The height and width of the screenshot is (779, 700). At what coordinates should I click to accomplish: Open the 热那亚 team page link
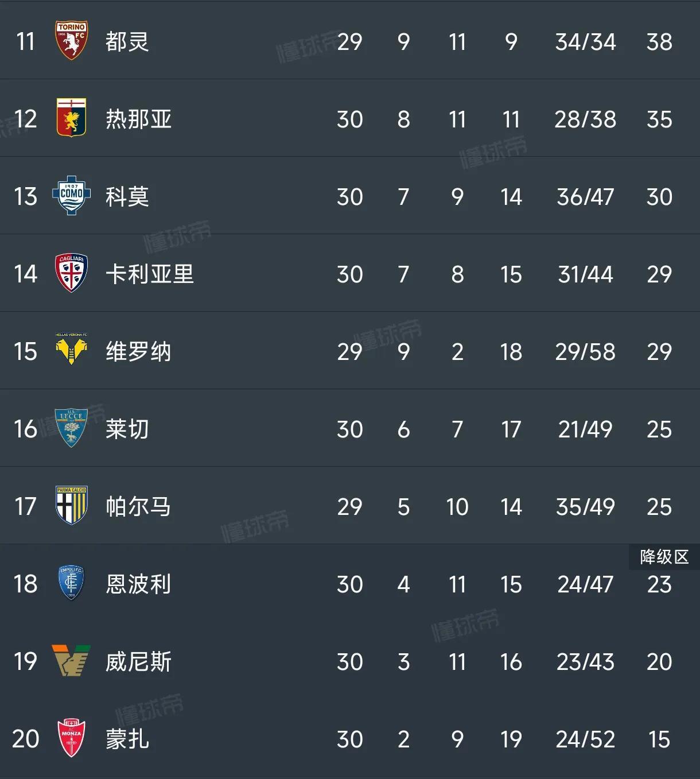139,118
